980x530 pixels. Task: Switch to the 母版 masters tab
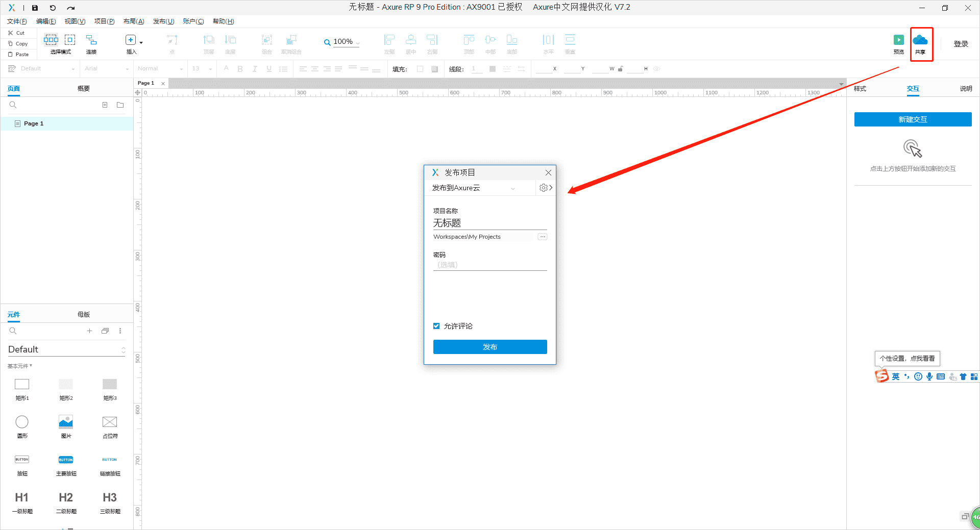pos(84,315)
